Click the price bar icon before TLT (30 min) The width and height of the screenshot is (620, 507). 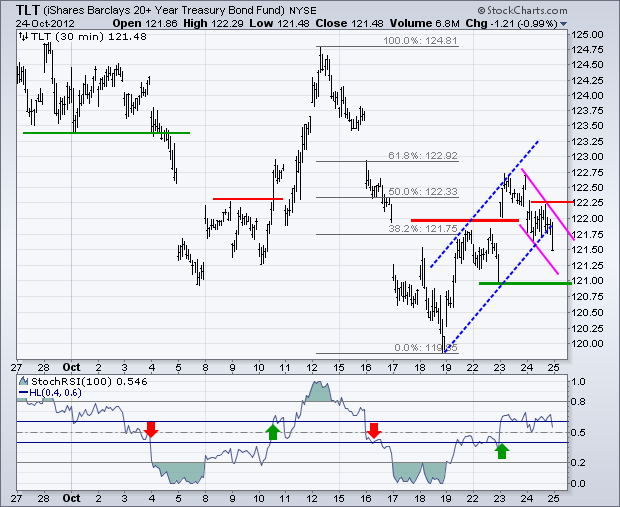(23, 37)
